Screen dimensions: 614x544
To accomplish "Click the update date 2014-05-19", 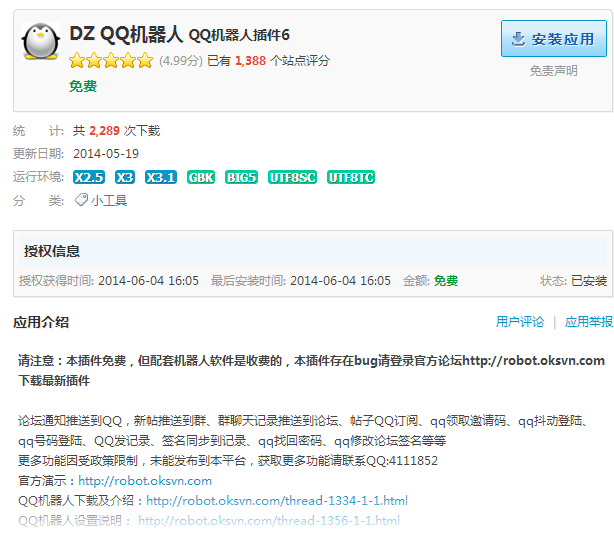I will [x=106, y=154].
